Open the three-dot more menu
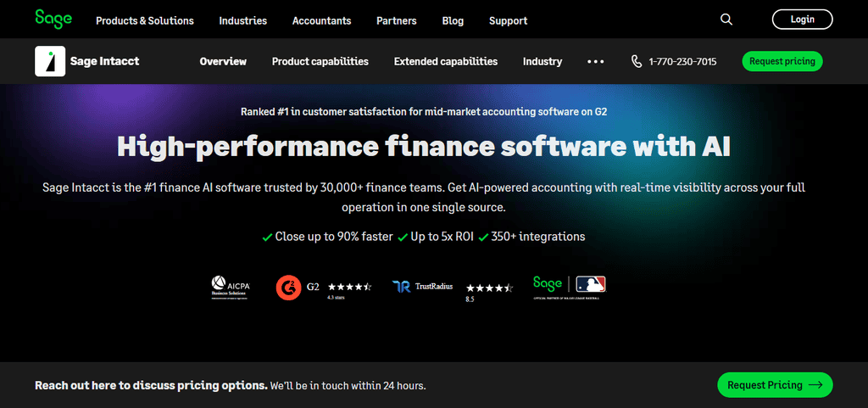The image size is (868, 408). (596, 61)
